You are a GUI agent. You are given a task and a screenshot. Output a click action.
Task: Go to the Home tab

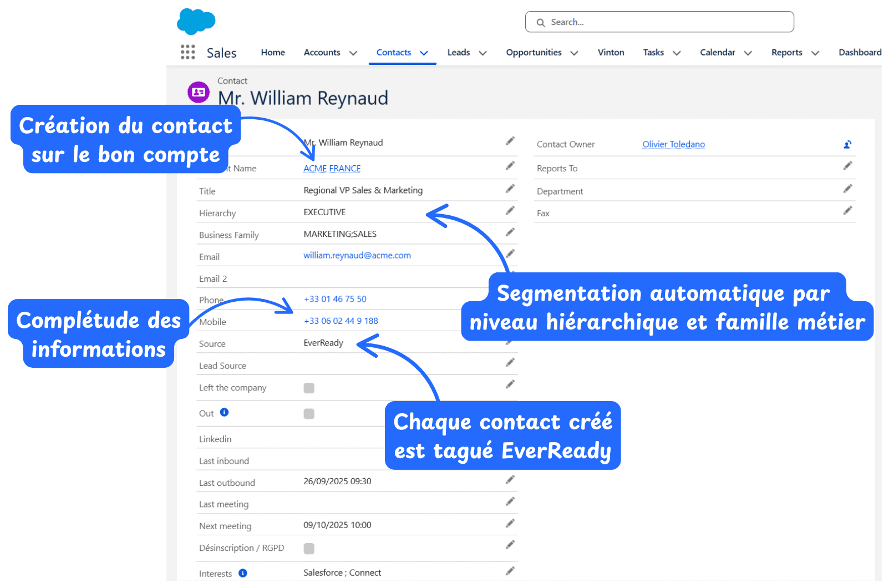(273, 52)
